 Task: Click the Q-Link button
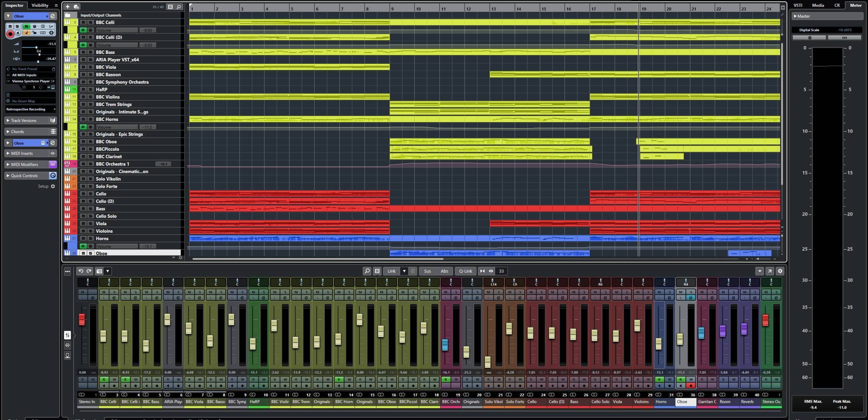click(465, 271)
